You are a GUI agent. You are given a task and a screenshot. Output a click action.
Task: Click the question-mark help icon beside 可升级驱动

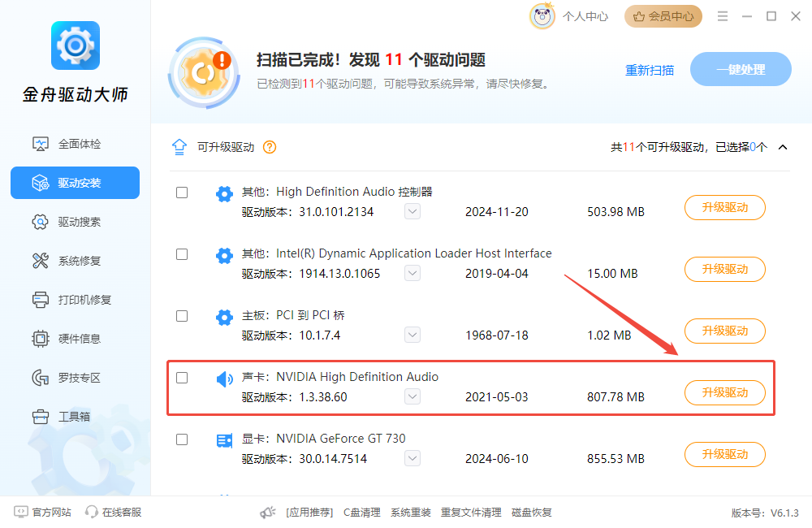tap(270, 147)
